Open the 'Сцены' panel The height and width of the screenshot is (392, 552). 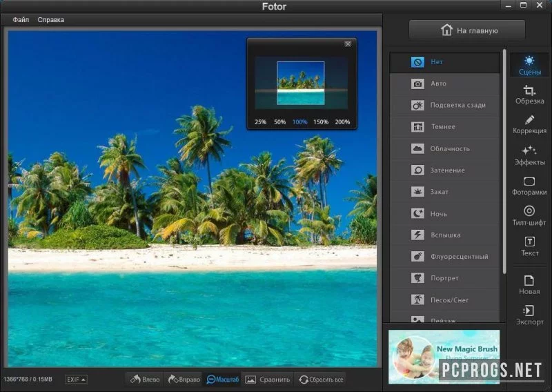529,66
